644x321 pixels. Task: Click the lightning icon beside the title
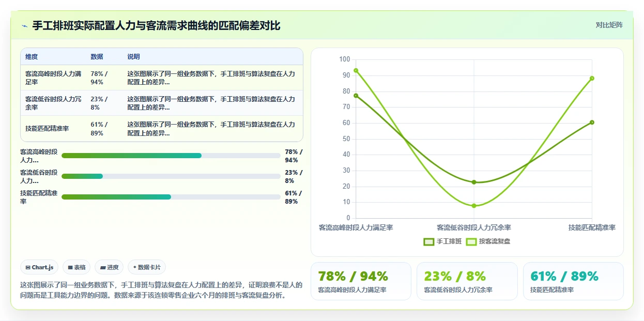coord(24,26)
